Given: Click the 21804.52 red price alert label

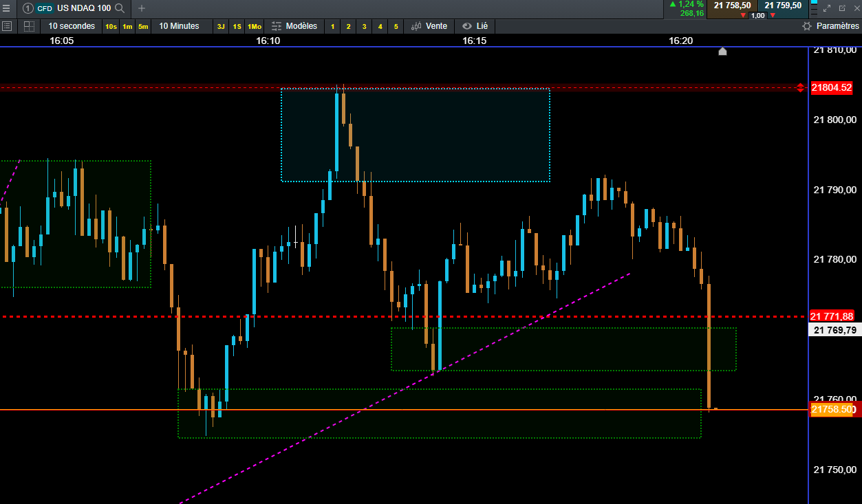Looking at the screenshot, I should [x=831, y=87].
